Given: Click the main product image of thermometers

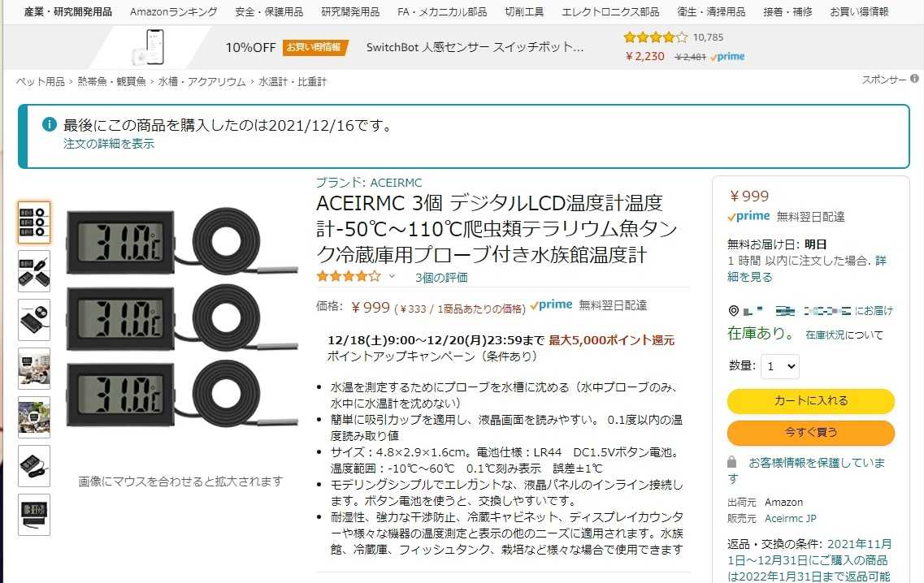Looking at the screenshot, I should pyautogui.click(x=181, y=317).
